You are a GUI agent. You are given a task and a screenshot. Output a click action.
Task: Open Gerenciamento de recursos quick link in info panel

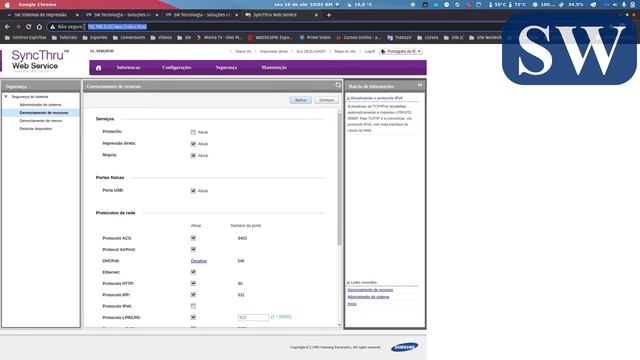[x=370, y=290]
